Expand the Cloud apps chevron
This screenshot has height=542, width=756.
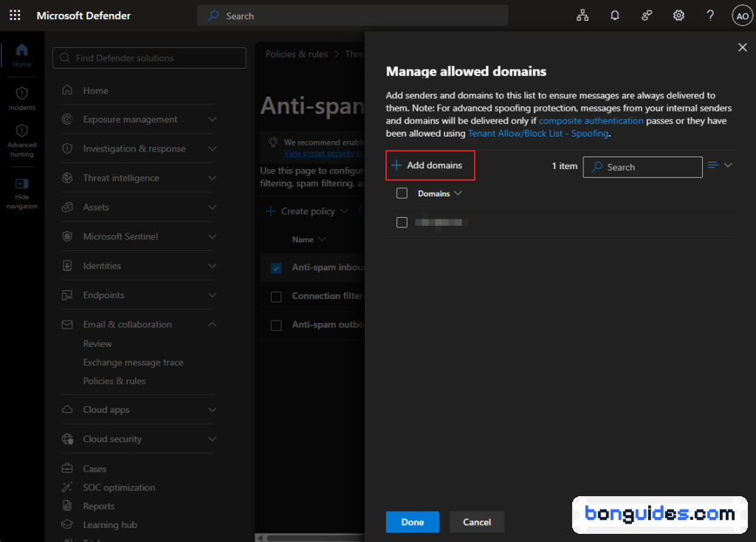click(x=212, y=409)
